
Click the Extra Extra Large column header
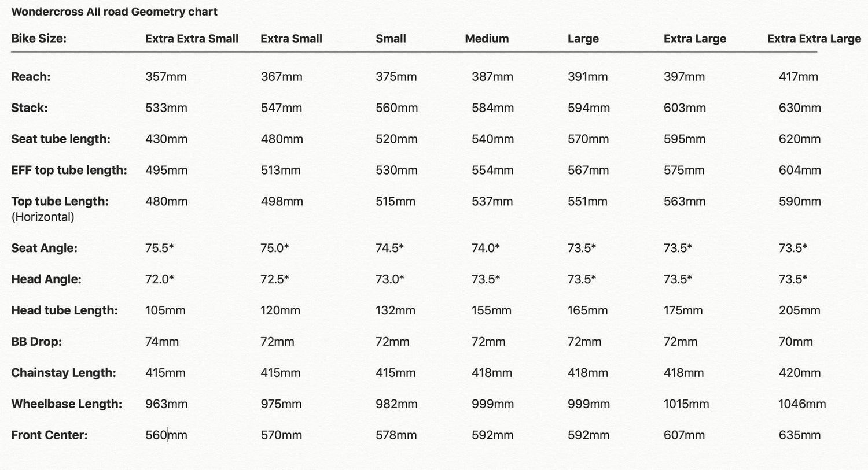(x=814, y=39)
